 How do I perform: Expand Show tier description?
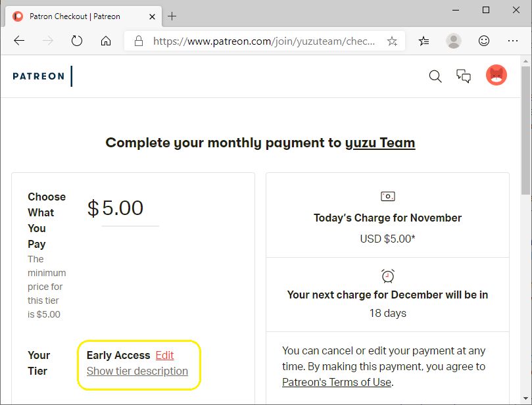click(137, 371)
